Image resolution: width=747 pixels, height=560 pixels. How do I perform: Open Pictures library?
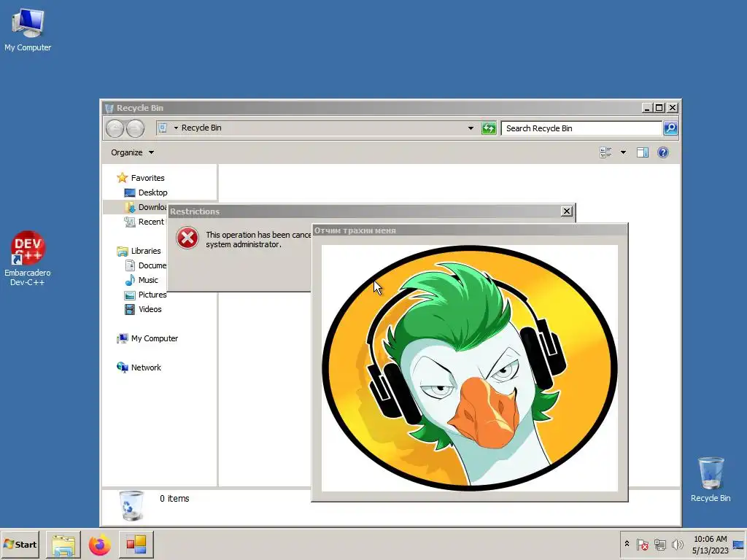click(x=145, y=295)
